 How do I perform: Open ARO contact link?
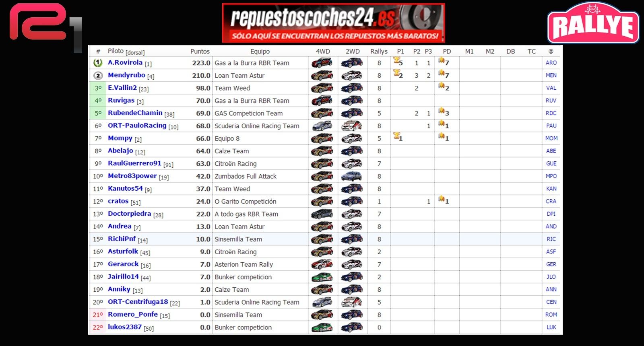(x=551, y=63)
